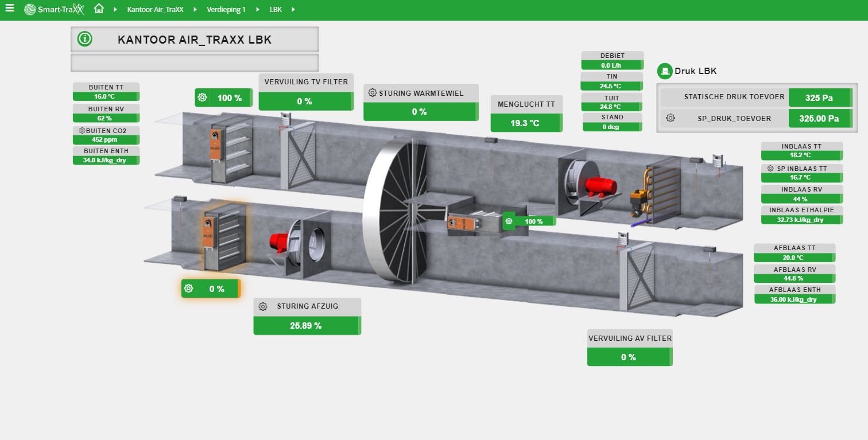The image size is (868, 440).
Task: Click the 25.89 % Sturing Afzuig value
Action: 306,326
